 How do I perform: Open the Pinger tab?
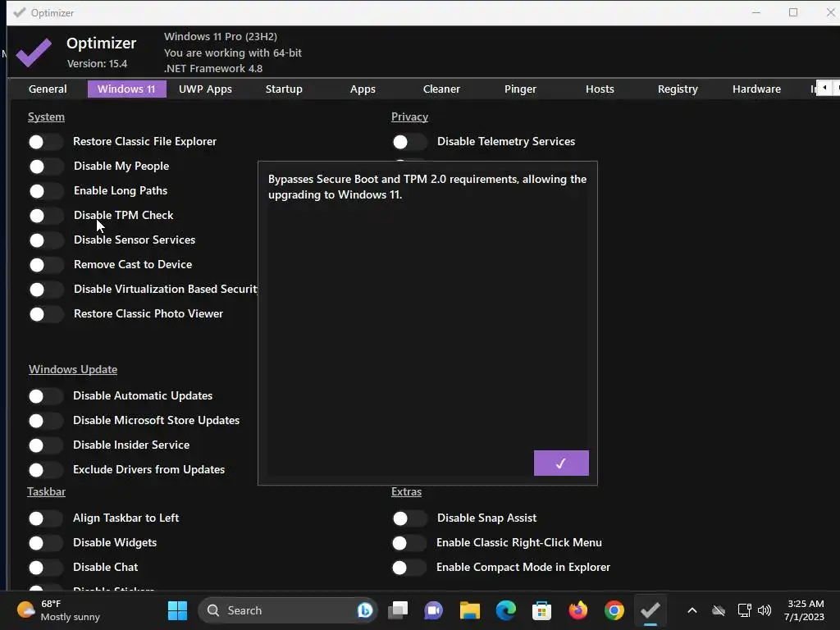coord(520,89)
